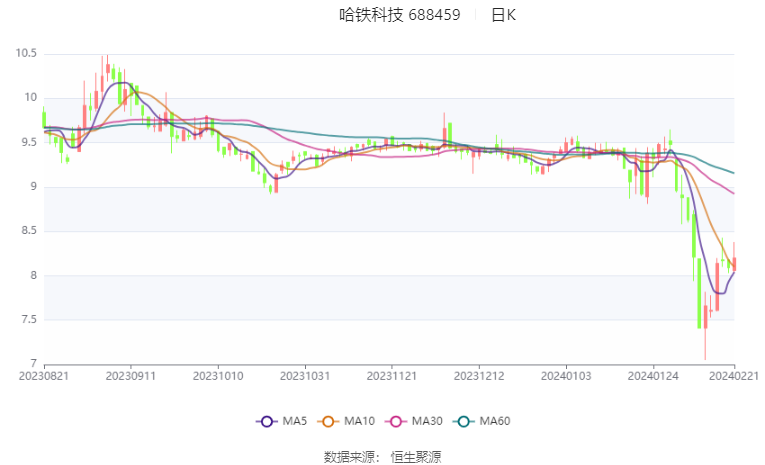Toggle the MA60 teal legend marker

coord(463,421)
